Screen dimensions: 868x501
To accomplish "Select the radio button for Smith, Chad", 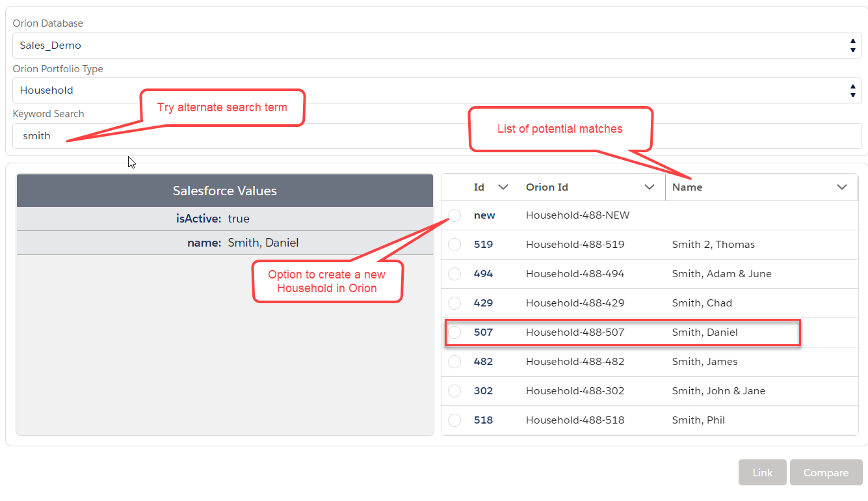I will 454,303.
